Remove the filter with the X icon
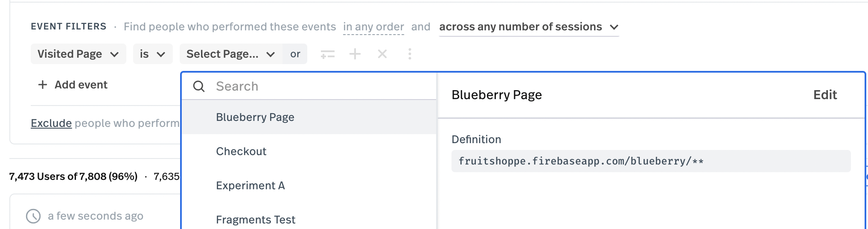868x229 pixels. [x=382, y=54]
